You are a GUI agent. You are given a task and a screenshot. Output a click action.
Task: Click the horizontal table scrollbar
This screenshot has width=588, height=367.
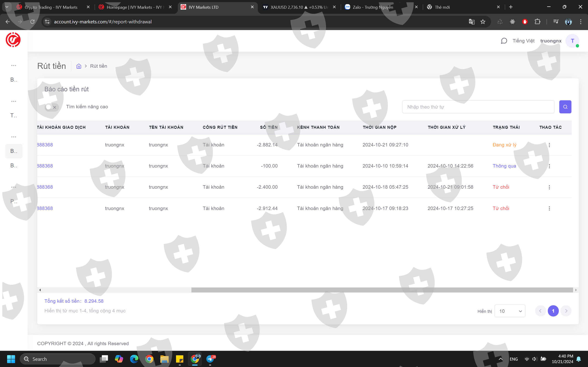(381, 290)
